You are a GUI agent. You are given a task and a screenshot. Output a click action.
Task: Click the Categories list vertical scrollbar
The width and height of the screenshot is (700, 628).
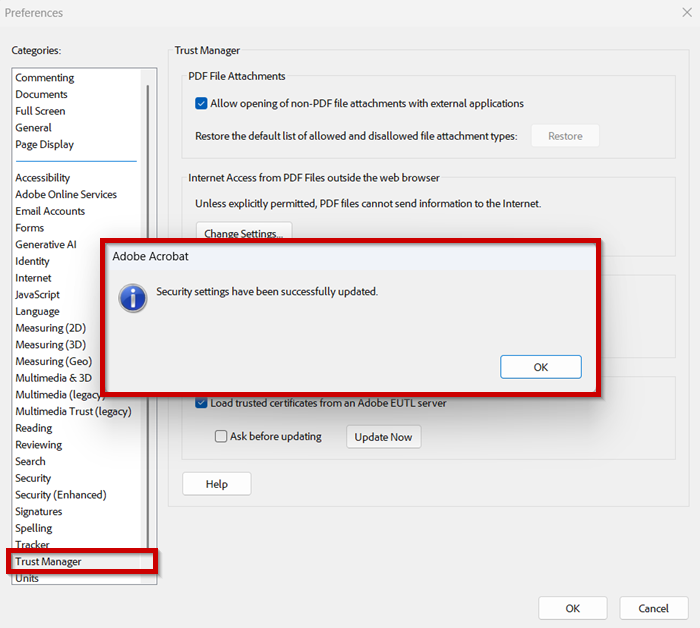148,300
